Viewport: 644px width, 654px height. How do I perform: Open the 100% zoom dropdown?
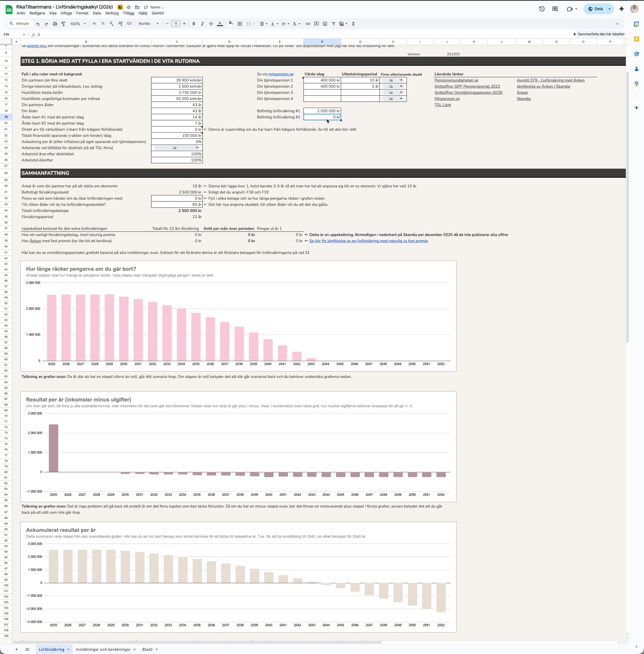(78, 24)
